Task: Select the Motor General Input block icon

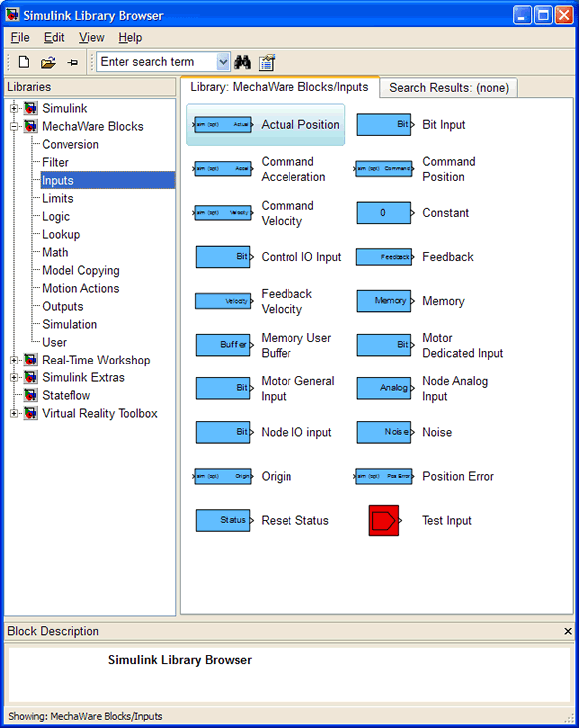Action: [x=224, y=388]
